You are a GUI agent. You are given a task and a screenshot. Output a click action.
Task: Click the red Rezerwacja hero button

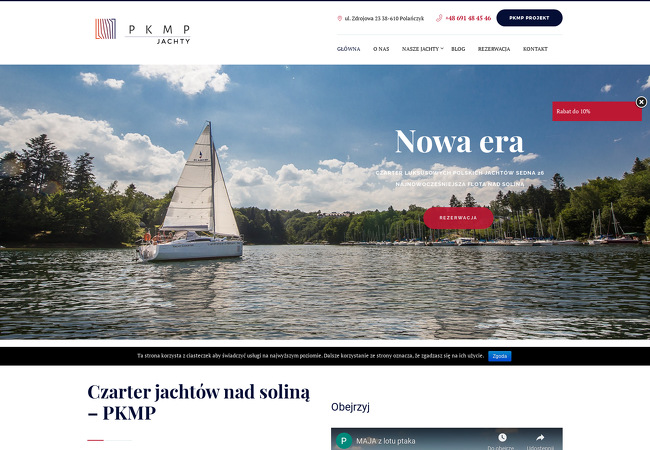pos(458,218)
